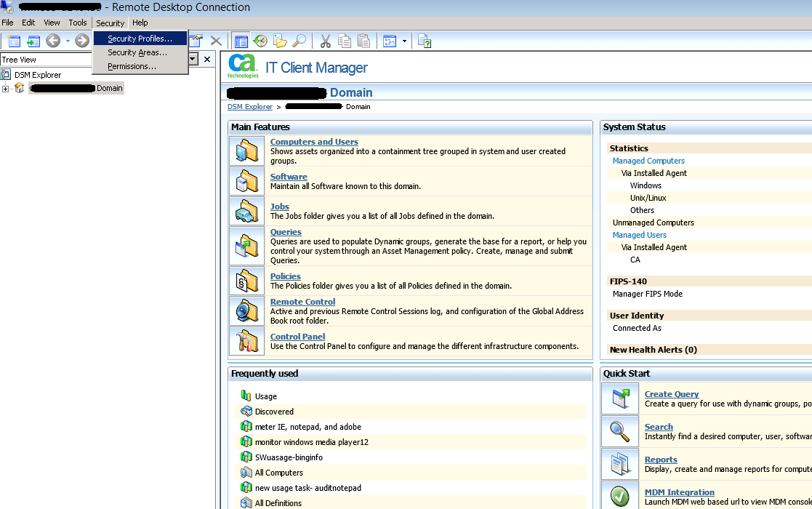Screen dimensions: 812x509
Task: Click the Remote Control feature icon
Action: point(247,310)
